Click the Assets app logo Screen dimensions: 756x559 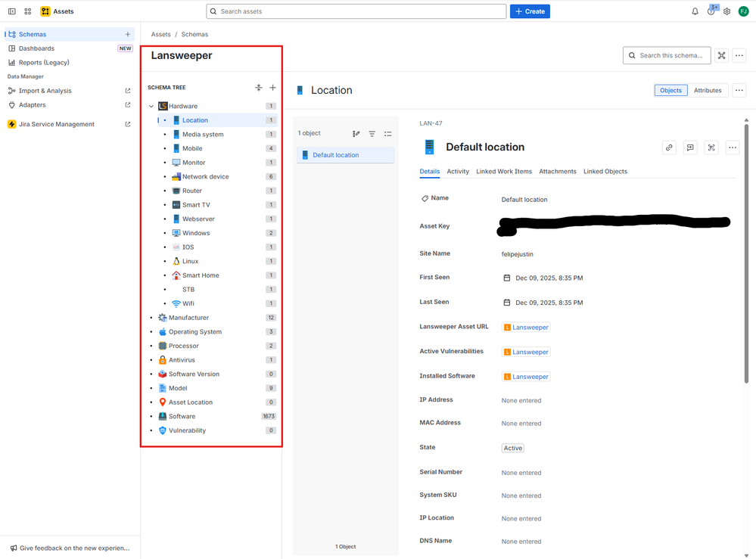[x=45, y=11]
